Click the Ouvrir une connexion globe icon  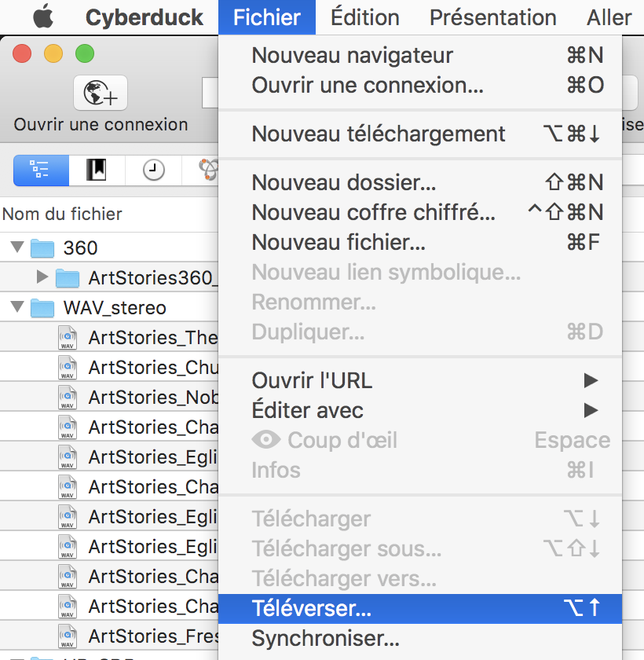(101, 93)
